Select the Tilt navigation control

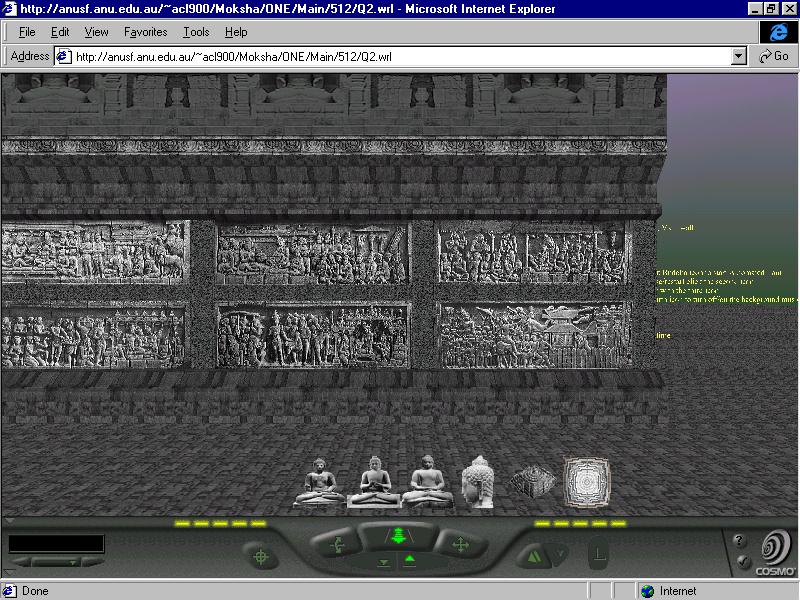(x=336, y=545)
